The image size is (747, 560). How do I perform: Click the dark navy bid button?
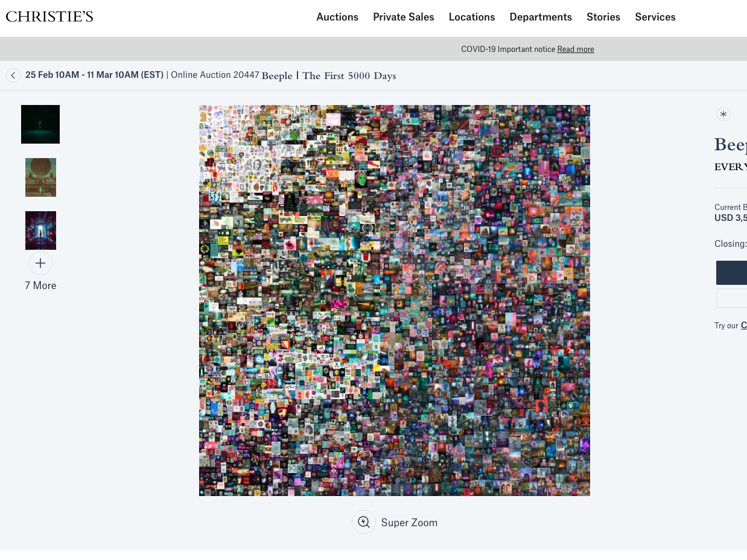coord(731,273)
